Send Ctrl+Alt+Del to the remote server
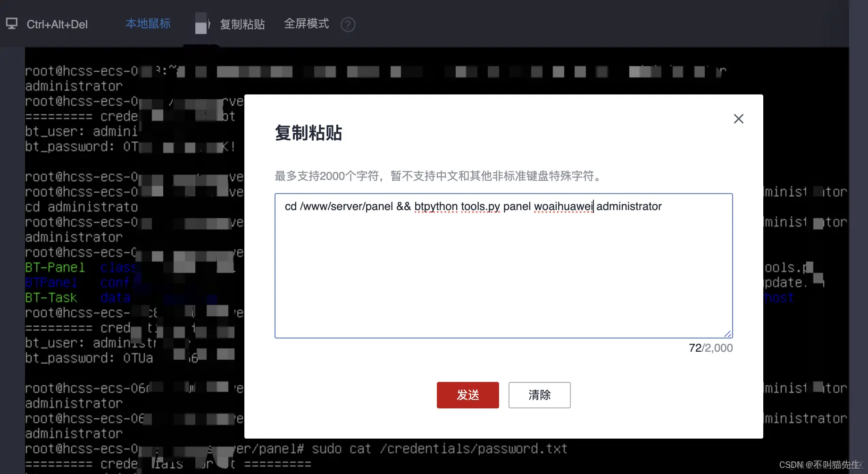 57,24
